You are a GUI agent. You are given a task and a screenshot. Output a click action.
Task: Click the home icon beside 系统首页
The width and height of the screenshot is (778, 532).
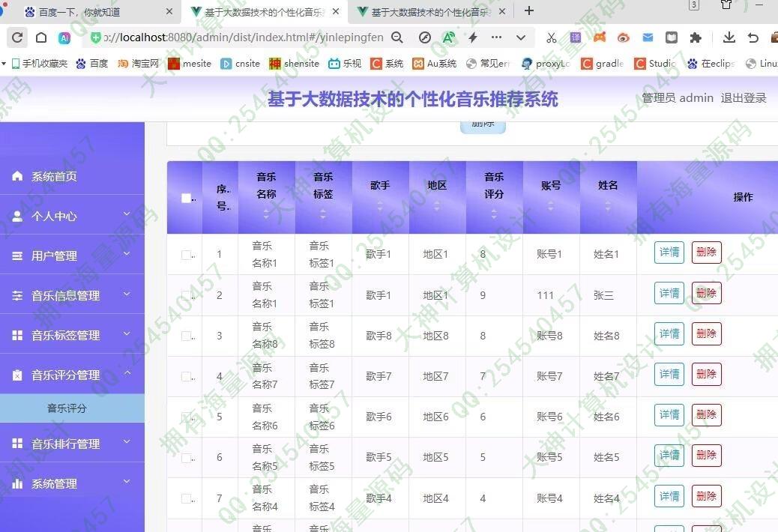[x=17, y=176]
